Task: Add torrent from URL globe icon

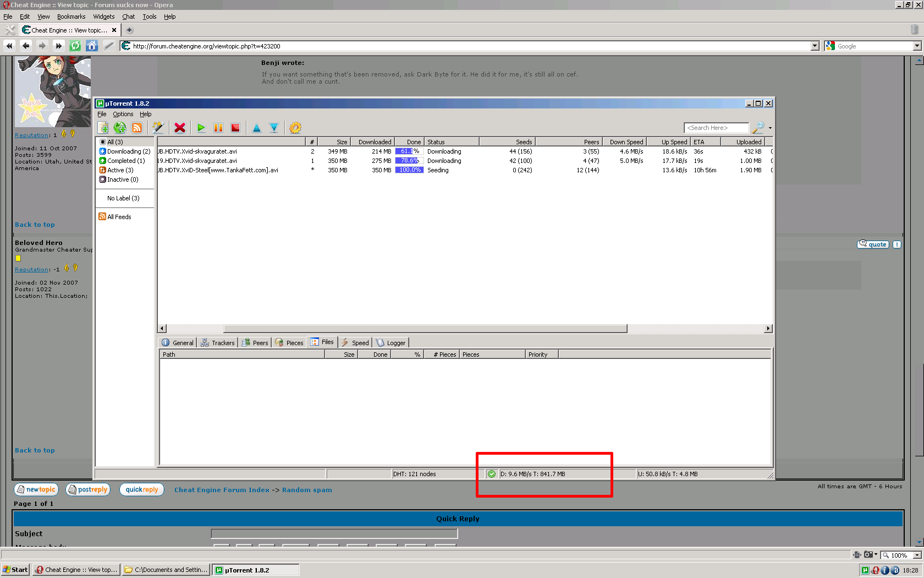Action: coord(120,128)
